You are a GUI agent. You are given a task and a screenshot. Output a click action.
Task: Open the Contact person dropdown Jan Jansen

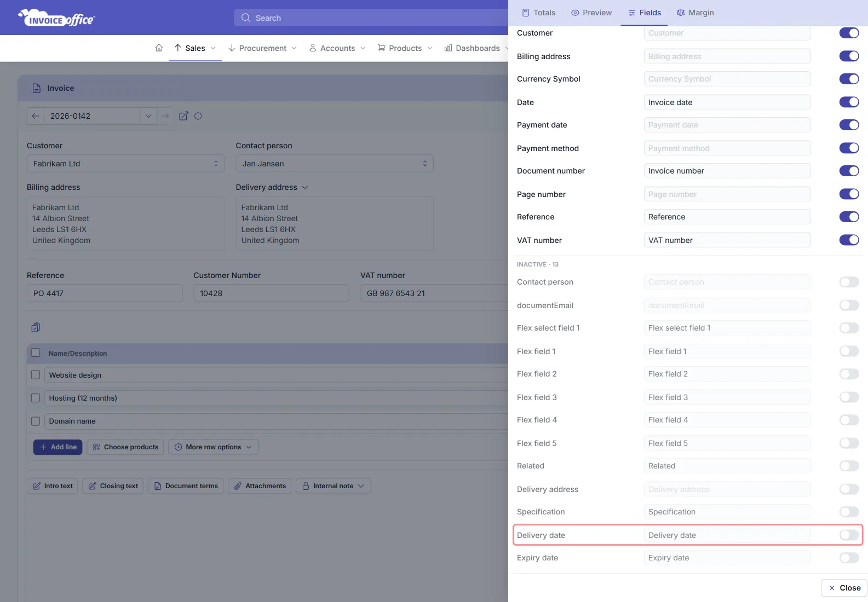click(335, 164)
